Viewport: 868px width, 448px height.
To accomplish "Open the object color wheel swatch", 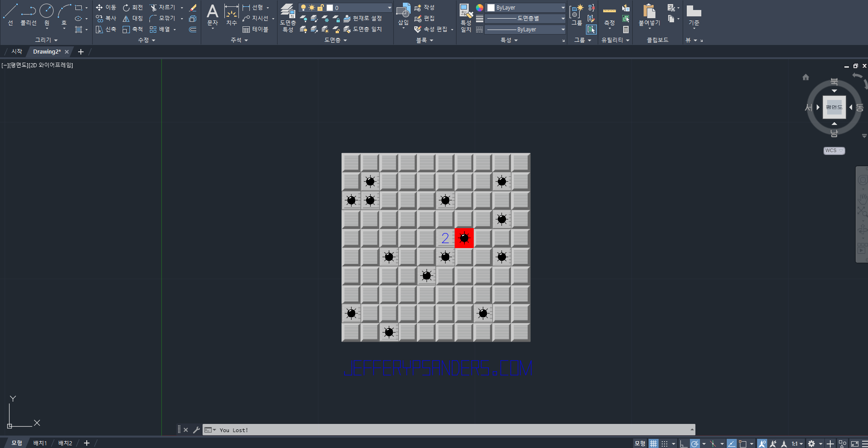I will point(480,8).
